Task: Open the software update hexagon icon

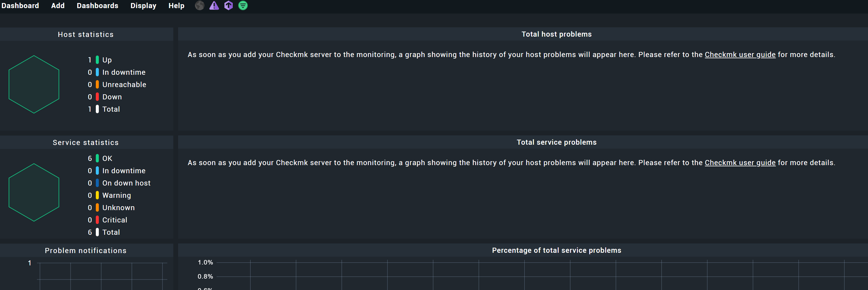Action: pos(229,6)
